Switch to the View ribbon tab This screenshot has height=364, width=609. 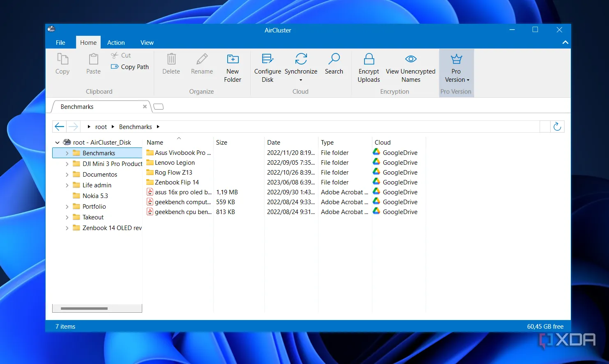[147, 43]
